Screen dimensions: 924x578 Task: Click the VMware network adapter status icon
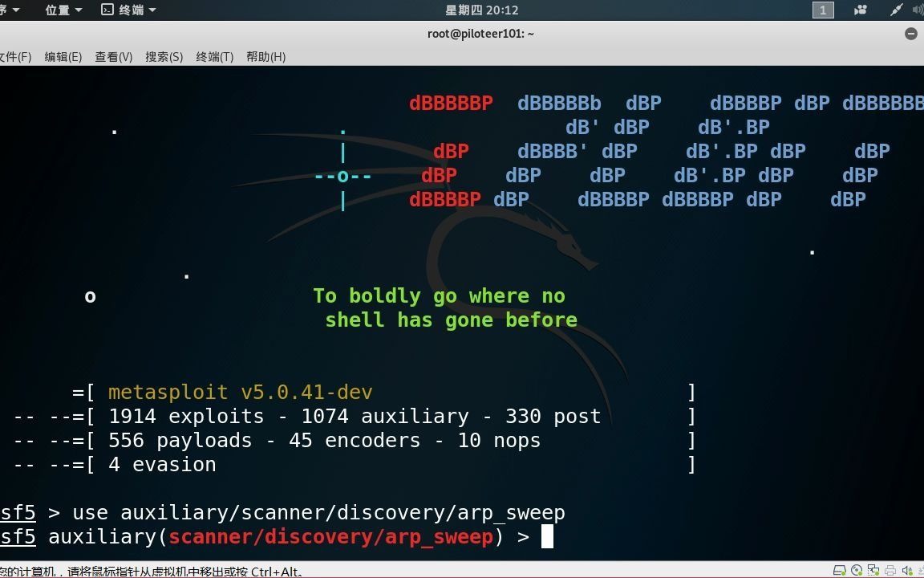point(872,570)
